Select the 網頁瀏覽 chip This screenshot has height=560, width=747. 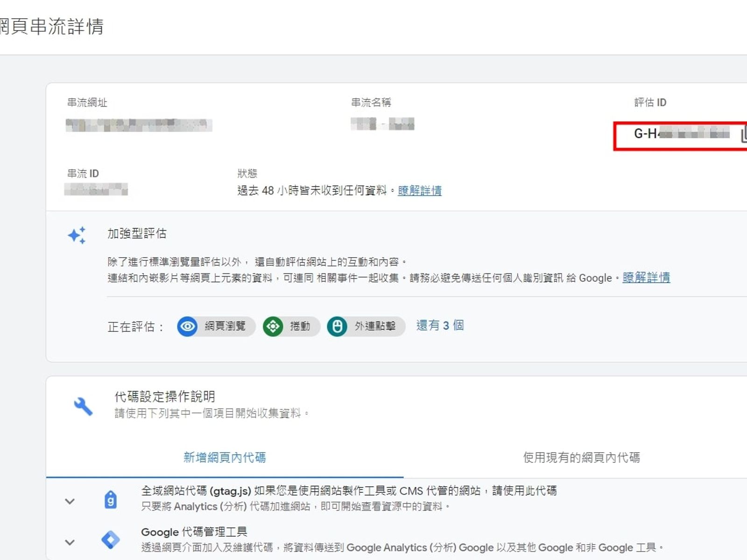216,326
